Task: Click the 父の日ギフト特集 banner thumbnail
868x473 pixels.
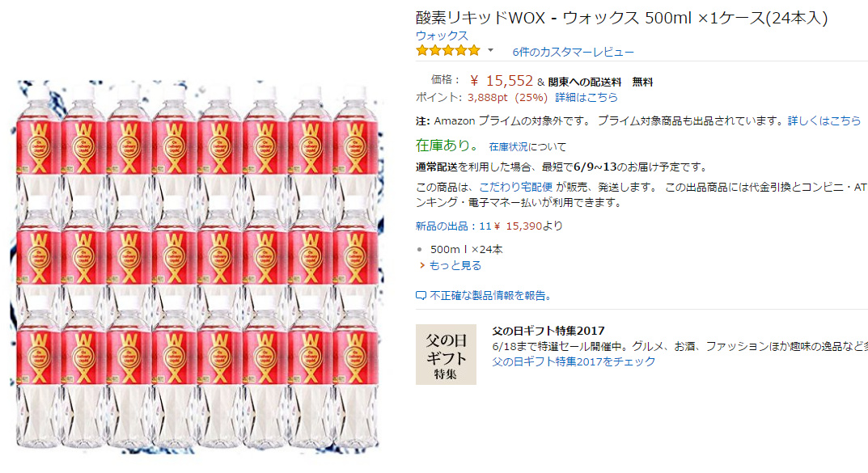Action: pos(446,355)
